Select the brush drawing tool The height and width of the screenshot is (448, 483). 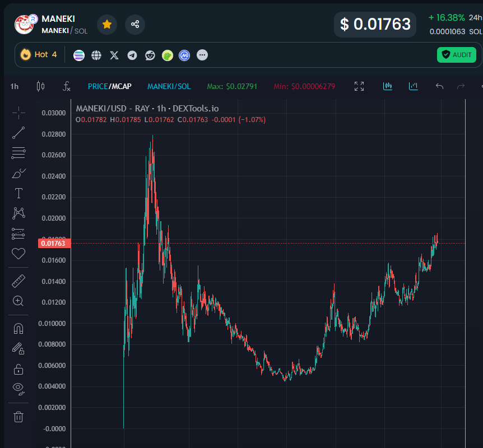[x=18, y=174]
